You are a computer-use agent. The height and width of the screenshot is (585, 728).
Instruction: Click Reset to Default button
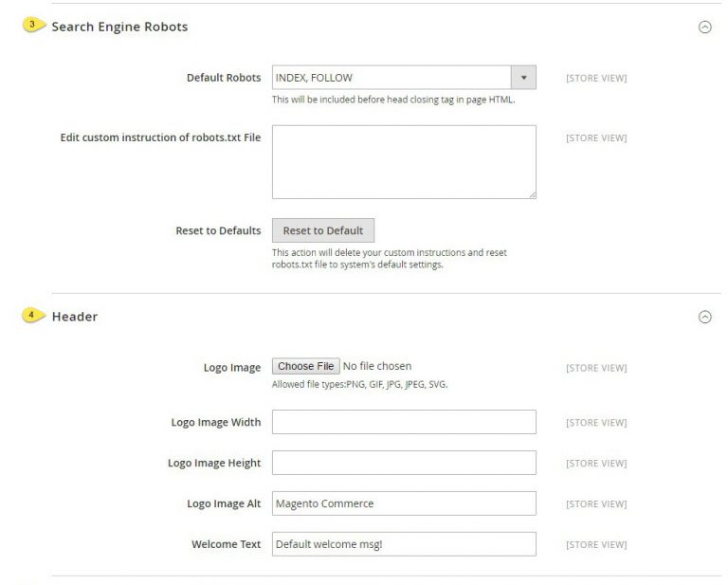pos(323,230)
